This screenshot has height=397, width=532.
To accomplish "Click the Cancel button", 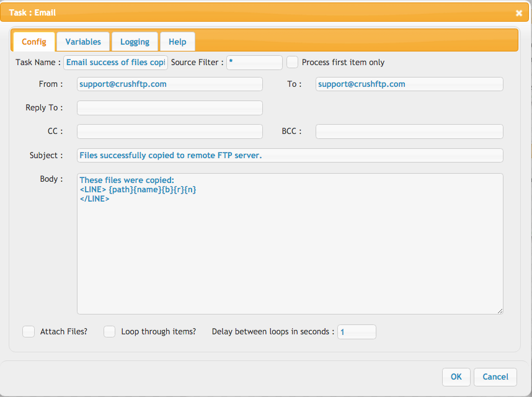I will tap(495, 377).
